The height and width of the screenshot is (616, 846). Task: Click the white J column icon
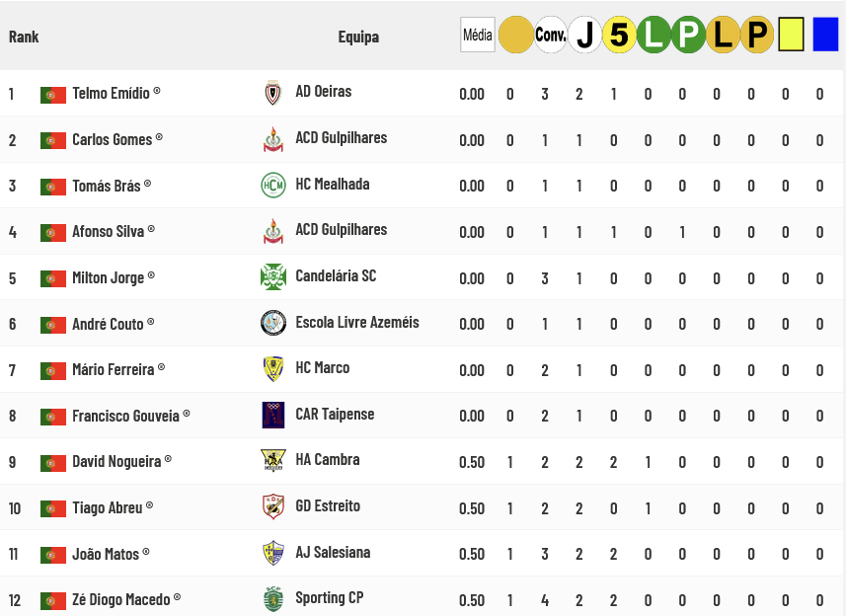coord(584,36)
